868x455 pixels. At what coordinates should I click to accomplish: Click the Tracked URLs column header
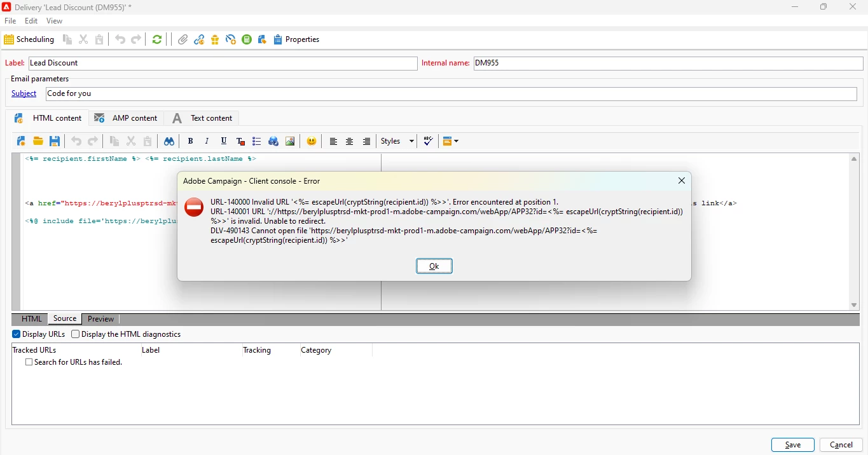pyautogui.click(x=76, y=350)
